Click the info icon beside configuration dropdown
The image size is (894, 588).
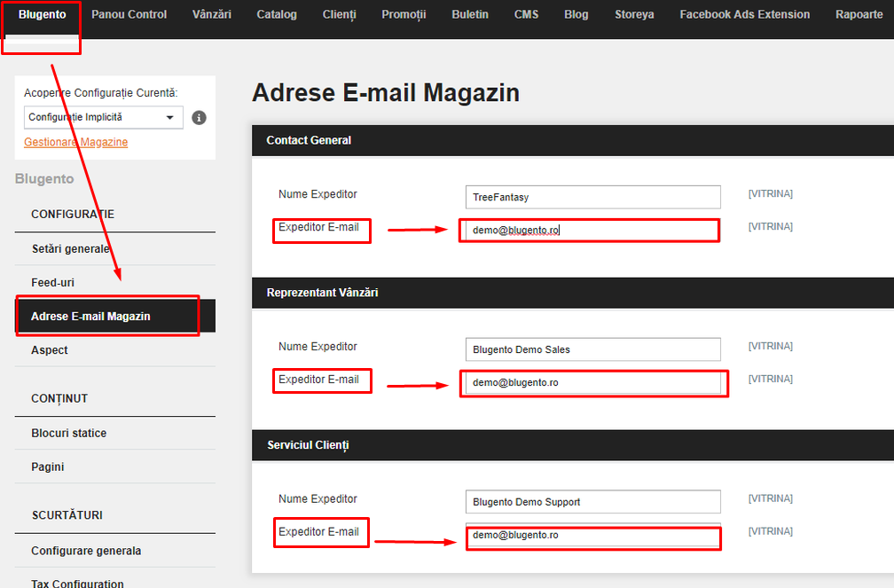pyautogui.click(x=199, y=117)
